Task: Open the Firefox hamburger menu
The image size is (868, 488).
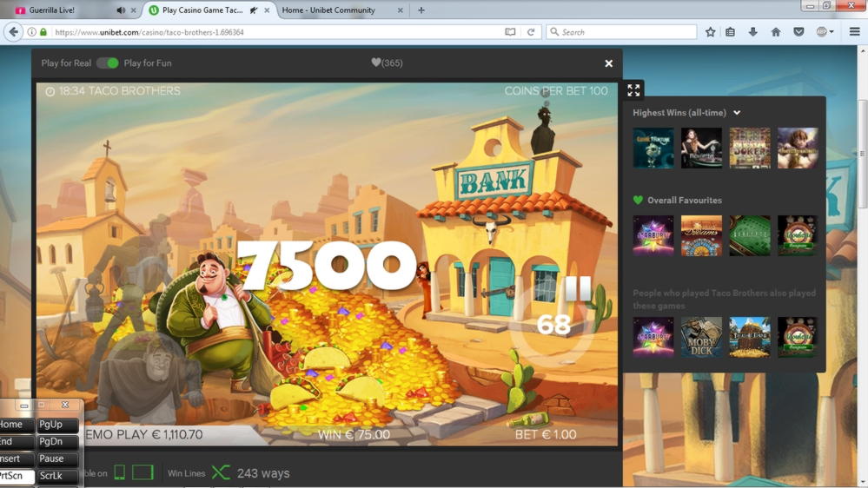Action: tap(855, 32)
